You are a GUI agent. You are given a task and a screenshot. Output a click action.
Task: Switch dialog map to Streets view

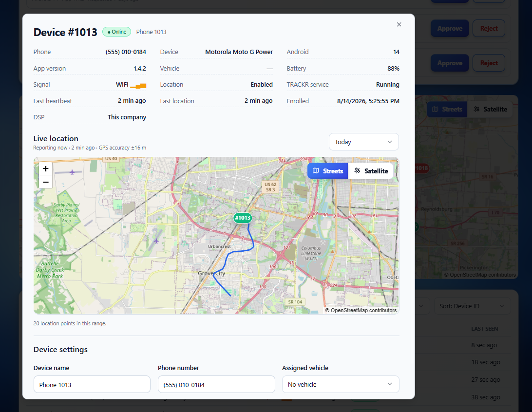327,171
